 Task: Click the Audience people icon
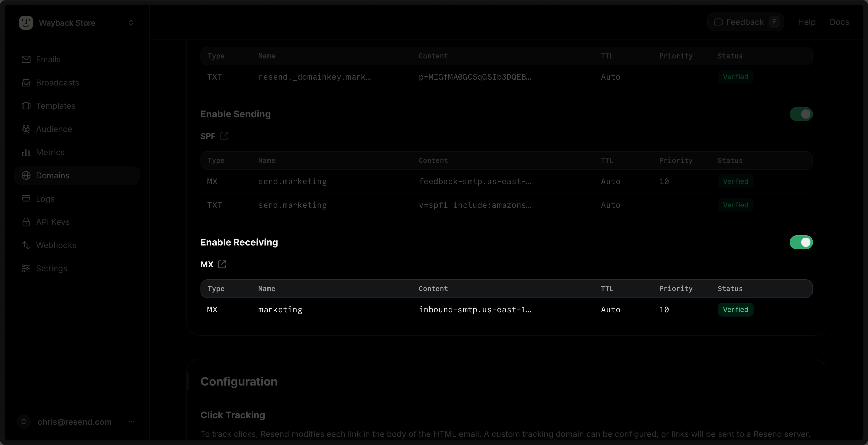pyautogui.click(x=26, y=129)
